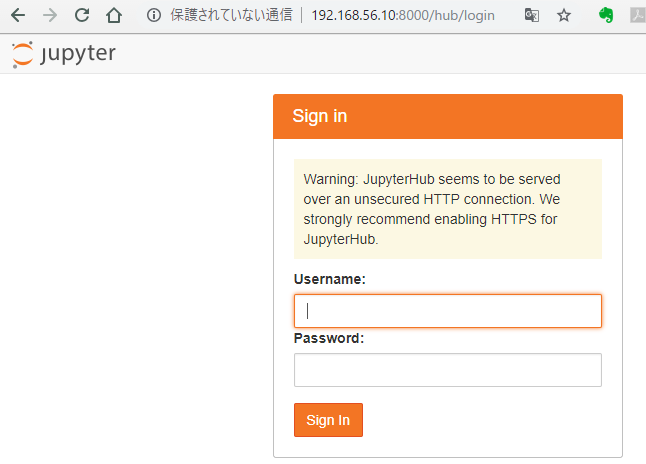This screenshot has width=646, height=464.
Task: Click the 保護されていない通信 security label
Action: point(231,15)
